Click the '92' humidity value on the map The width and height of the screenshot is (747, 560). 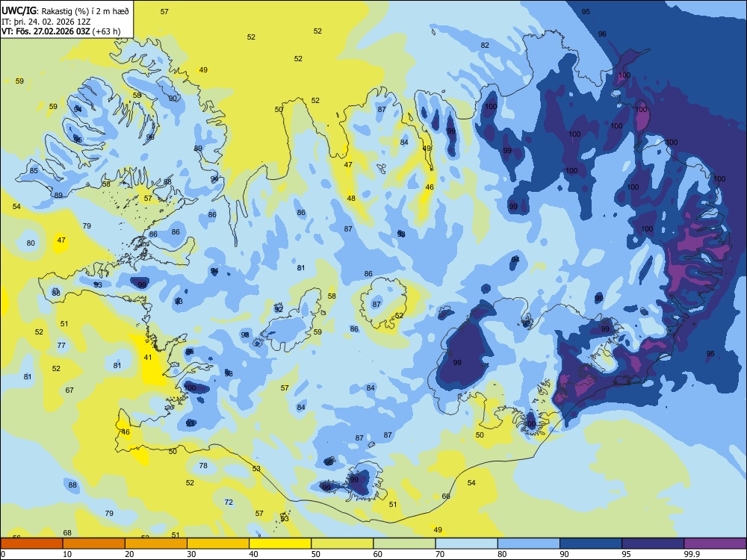tap(279, 309)
